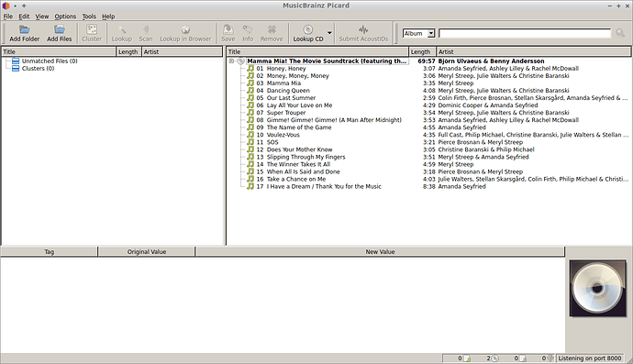
Task: Click the albums count disc icon in status bar
Action: point(495,358)
